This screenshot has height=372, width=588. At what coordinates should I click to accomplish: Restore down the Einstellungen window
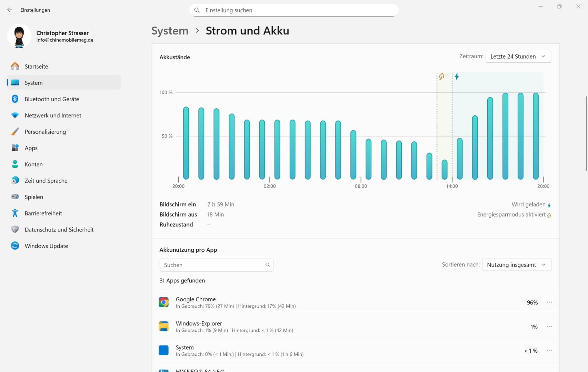click(x=559, y=6)
